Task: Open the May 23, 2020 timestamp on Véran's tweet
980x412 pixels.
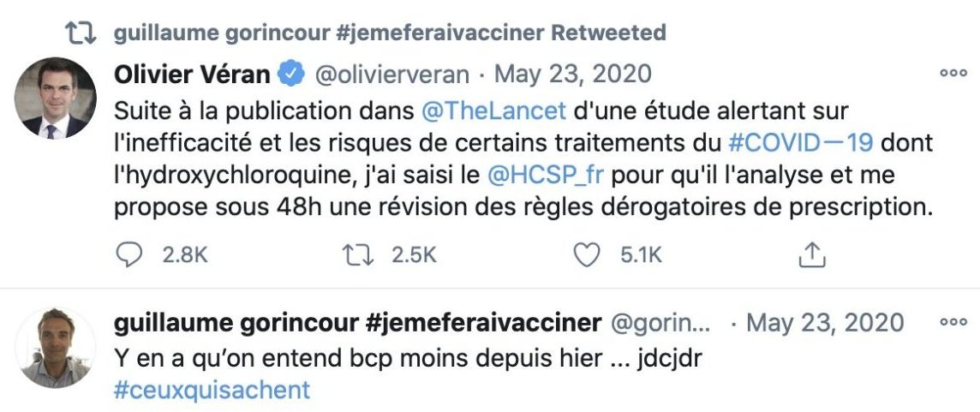Action: 572,75
